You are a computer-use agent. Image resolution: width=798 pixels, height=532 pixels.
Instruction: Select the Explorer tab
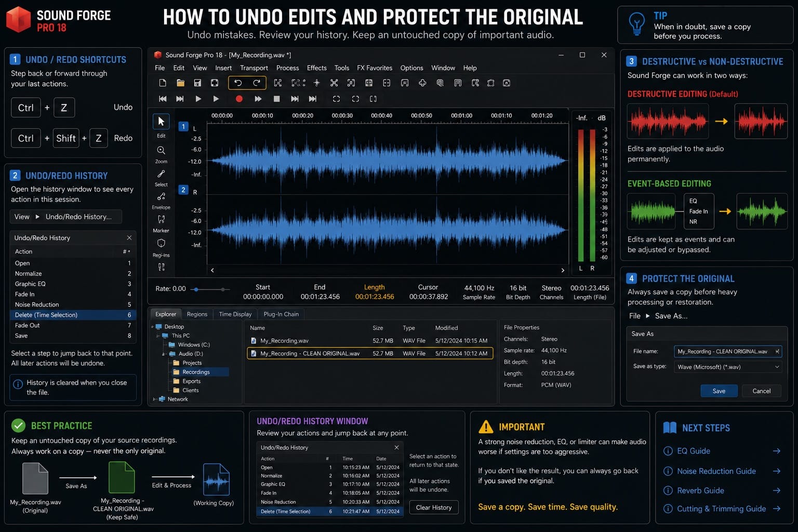point(166,314)
